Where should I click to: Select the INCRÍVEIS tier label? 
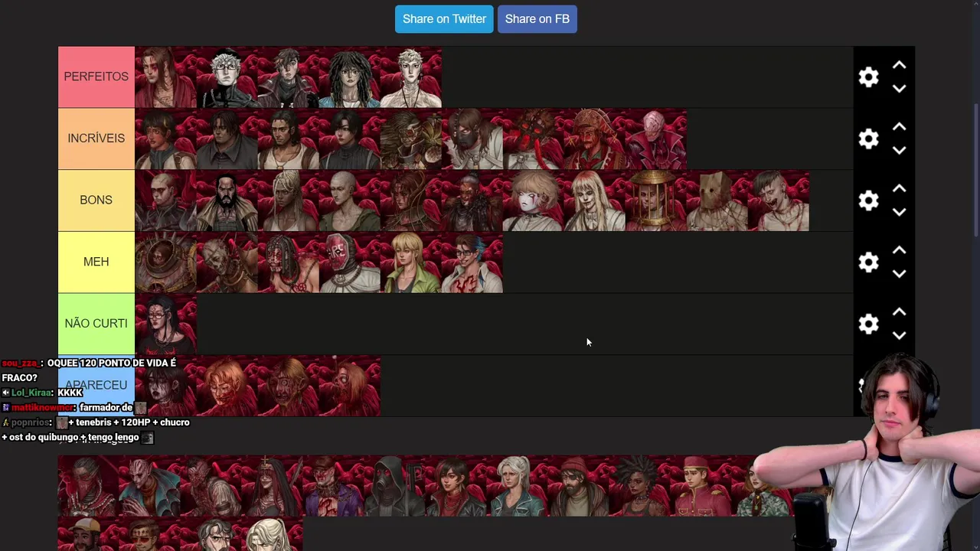(96, 139)
